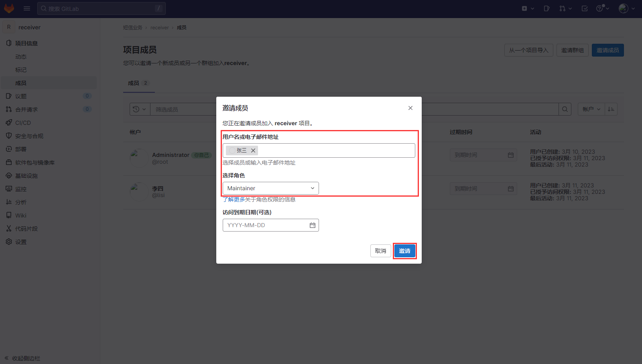Open the merge requests icon in top bar
642x364 pixels.
(x=565, y=8)
